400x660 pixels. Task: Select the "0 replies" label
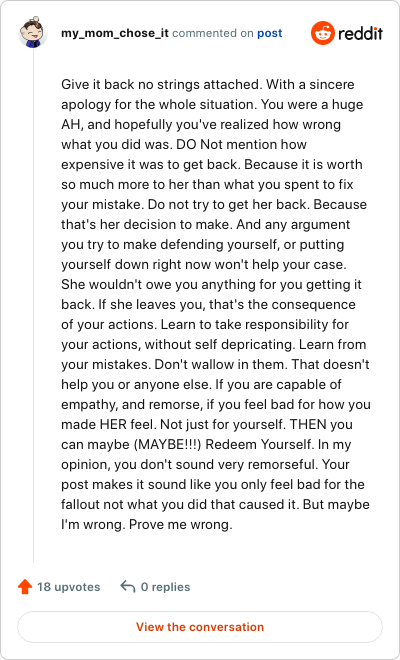pyautogui.click(x=165, y=587)
